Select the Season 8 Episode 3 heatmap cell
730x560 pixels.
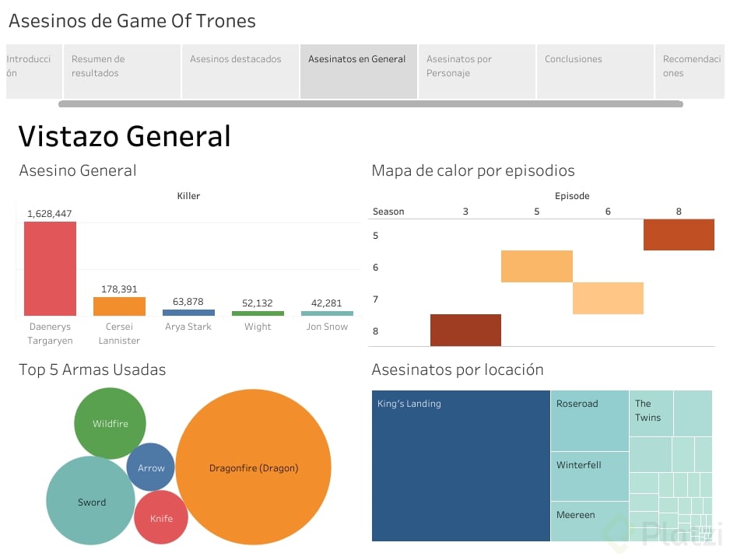tap(465, 330)
